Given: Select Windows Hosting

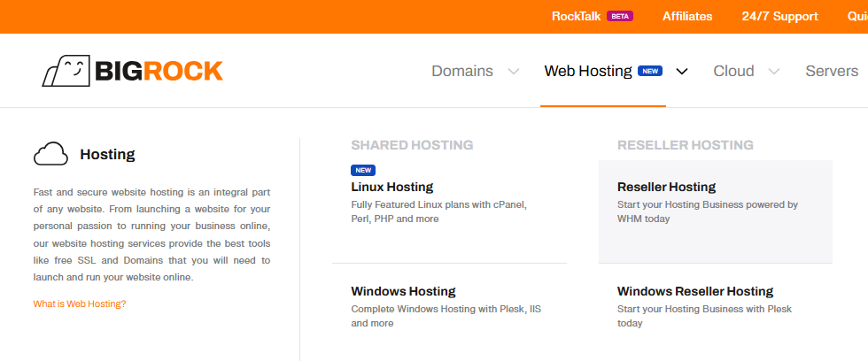Looking at the screenshot, I should tap(403, 291).
